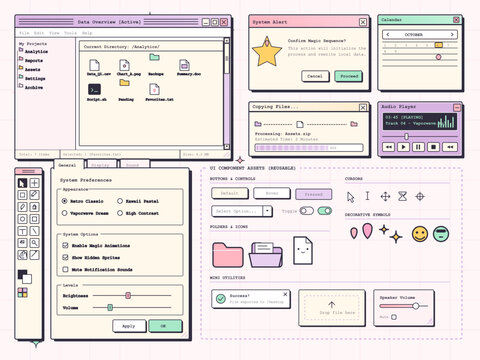The height and width of the screenshot is (360, 480).
Task: Select the magnifier zoom tool in the palette
Action: pos(34,243)
